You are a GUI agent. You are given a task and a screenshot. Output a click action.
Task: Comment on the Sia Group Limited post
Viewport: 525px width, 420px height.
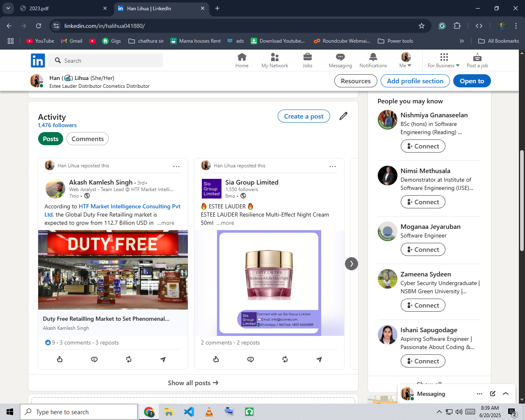pos(251,359)
